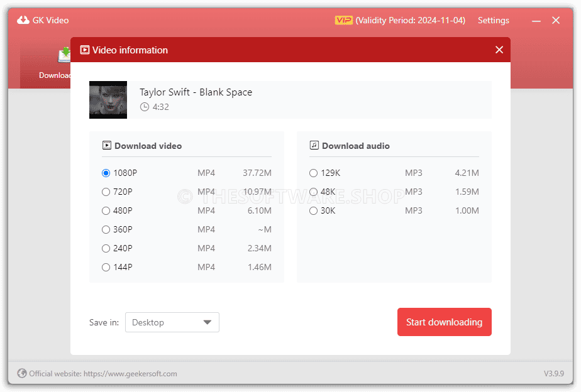Select the 720P video quality option
This screenshot has width=581, height=392.
coord(106,192)
